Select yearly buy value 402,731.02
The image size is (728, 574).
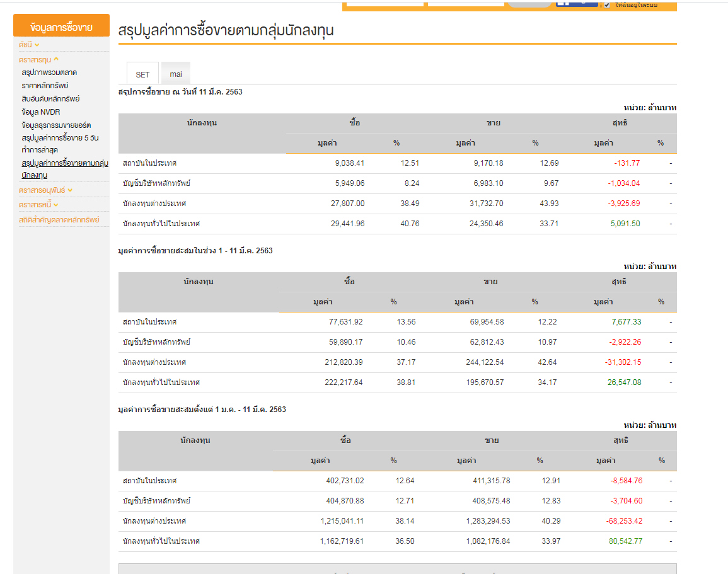(345, 481)
